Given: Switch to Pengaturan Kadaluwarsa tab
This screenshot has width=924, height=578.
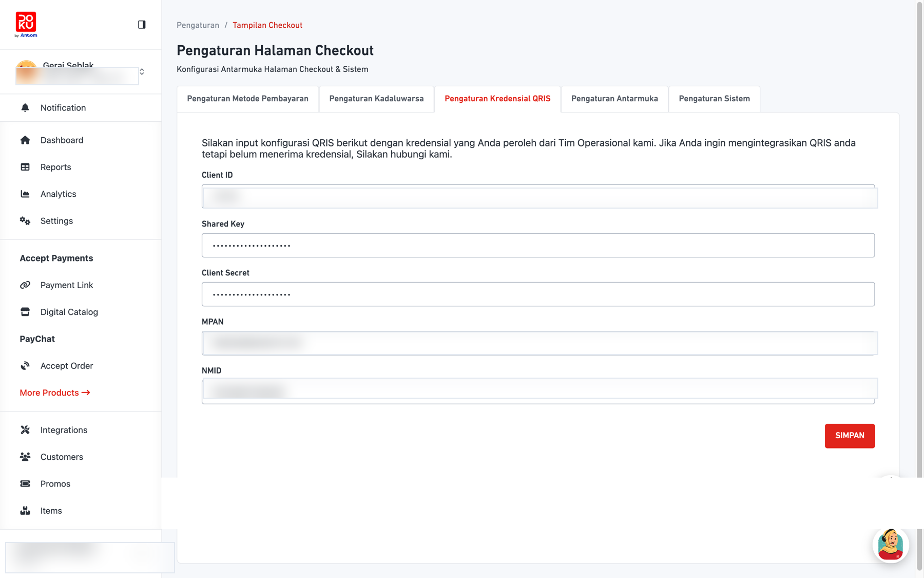Looking at the screenshot, I should coord(376,99).
